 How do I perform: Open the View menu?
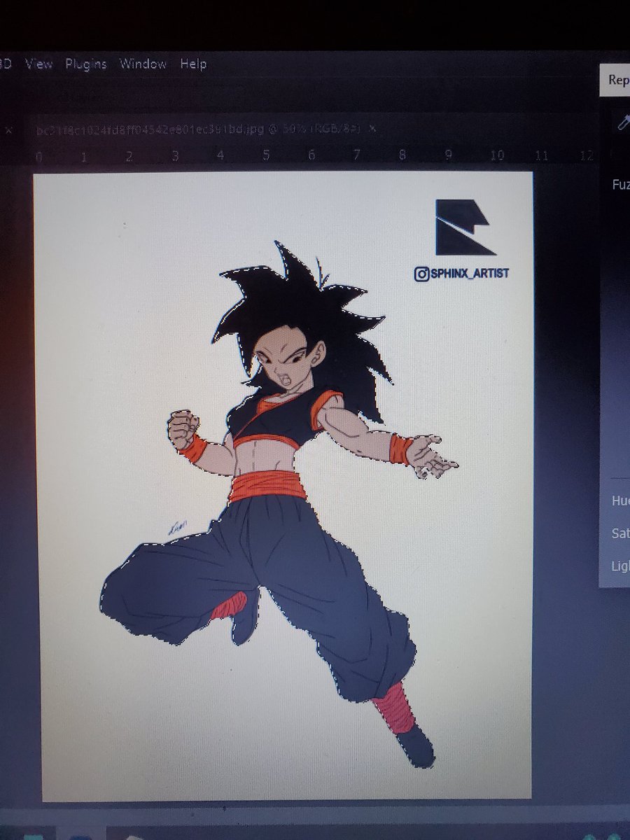(x=39, y=64)
